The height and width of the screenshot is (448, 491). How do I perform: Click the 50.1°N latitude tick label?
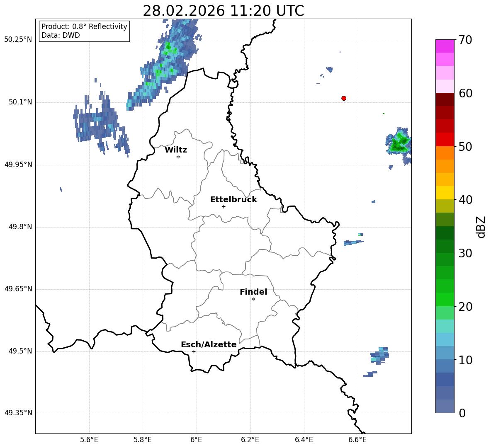point(20,102)
